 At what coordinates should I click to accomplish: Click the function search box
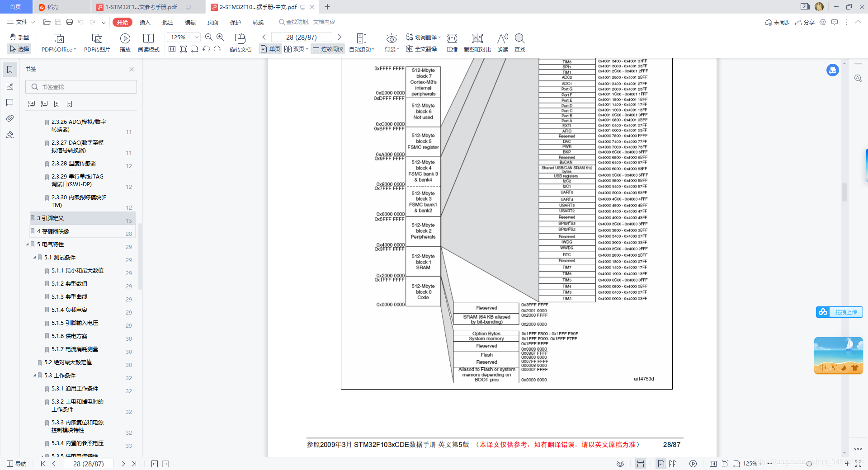coord(307,22)
